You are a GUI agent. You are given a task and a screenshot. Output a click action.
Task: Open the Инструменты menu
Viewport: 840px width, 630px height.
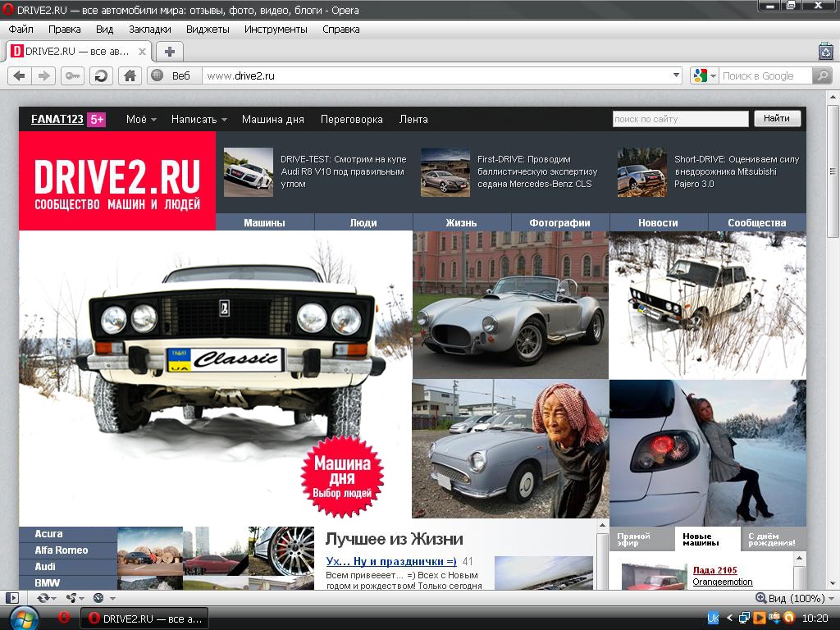[276, 30]
